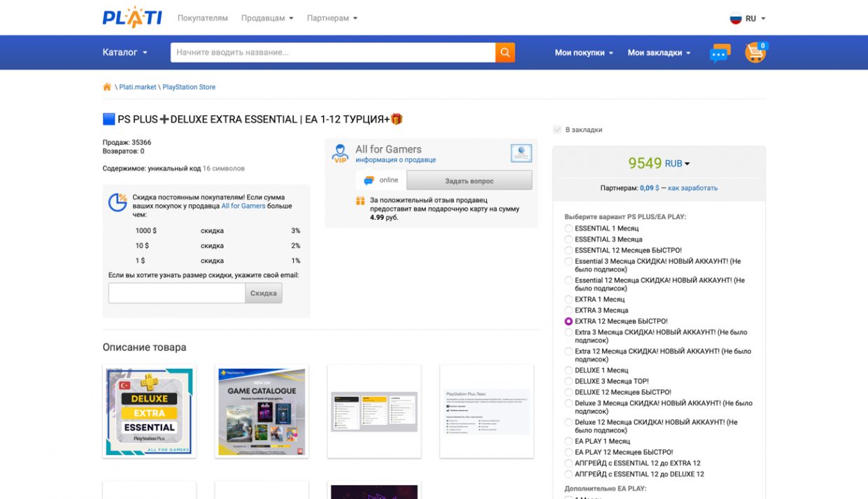The height and width of the screenshot is (499, 868).
Task: Select EXTRA 12 Месяцев БЫСТРО radio
Action: (569, 321)
